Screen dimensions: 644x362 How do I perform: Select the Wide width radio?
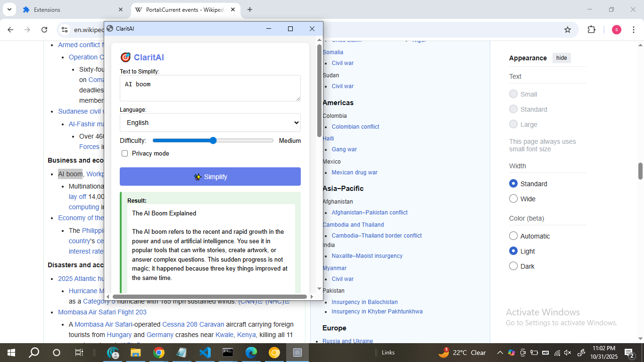point(513,198)
